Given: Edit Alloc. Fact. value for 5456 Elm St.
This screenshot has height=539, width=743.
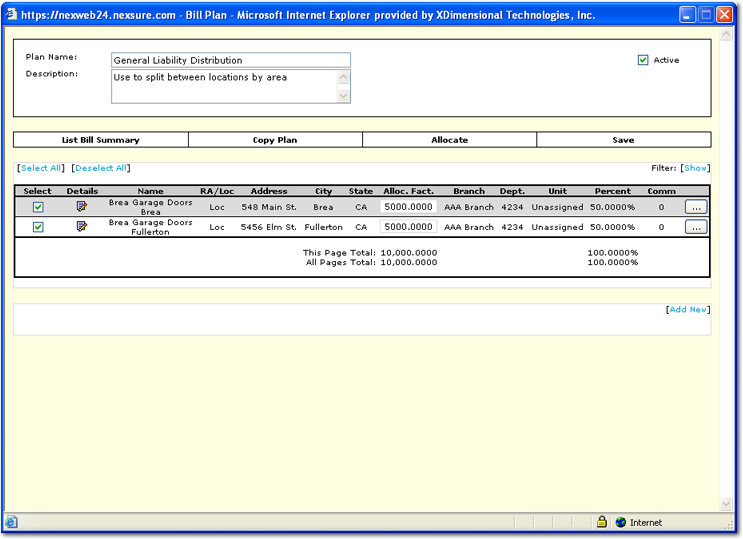Looking at the screenshot, I should click(408, 227).
